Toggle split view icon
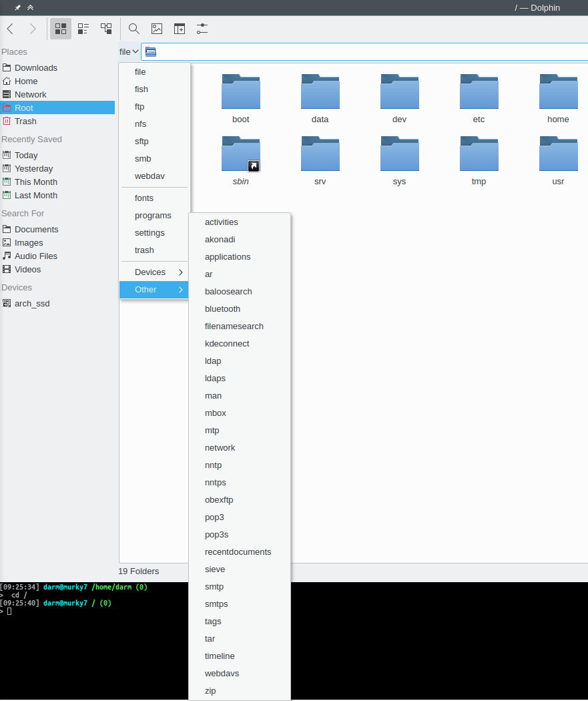The width and height of the screenshot is (588, 701). coord(179,29)
